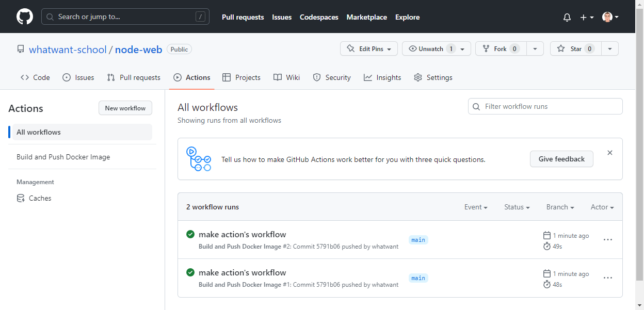This screenshot has height=310, width=644.
Task: Open the Unwatch notification dropdown
Action: pyautogui.click(x=437, y=48)
